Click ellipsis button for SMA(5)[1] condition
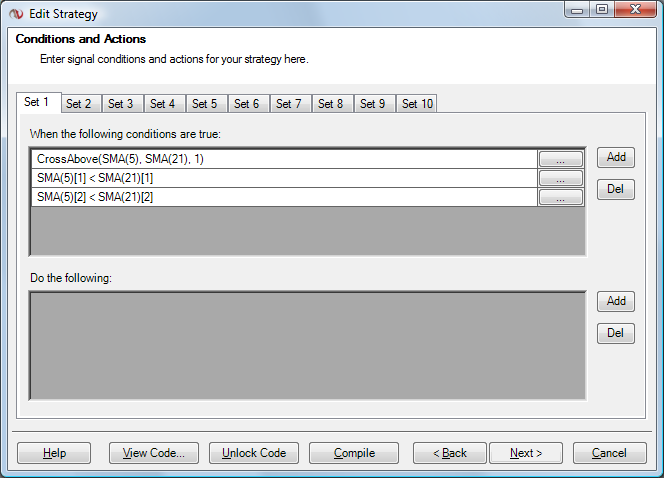The width and height of the screenshot is (664, 478). [x=560, y=178]
